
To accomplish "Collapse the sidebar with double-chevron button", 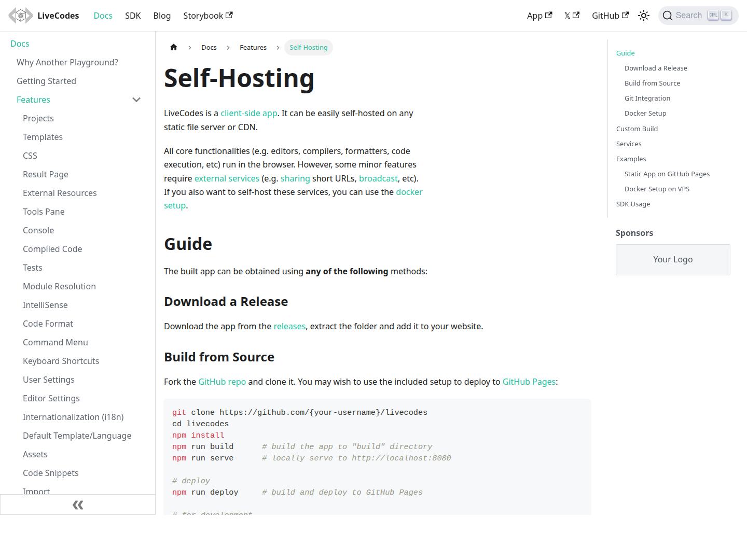I will tap(78, 505).
